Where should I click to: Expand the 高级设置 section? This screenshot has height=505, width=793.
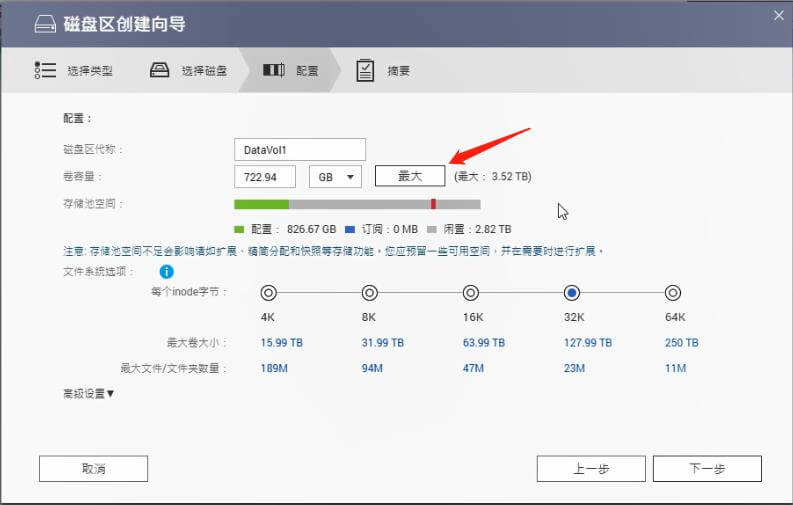point(89,393)
